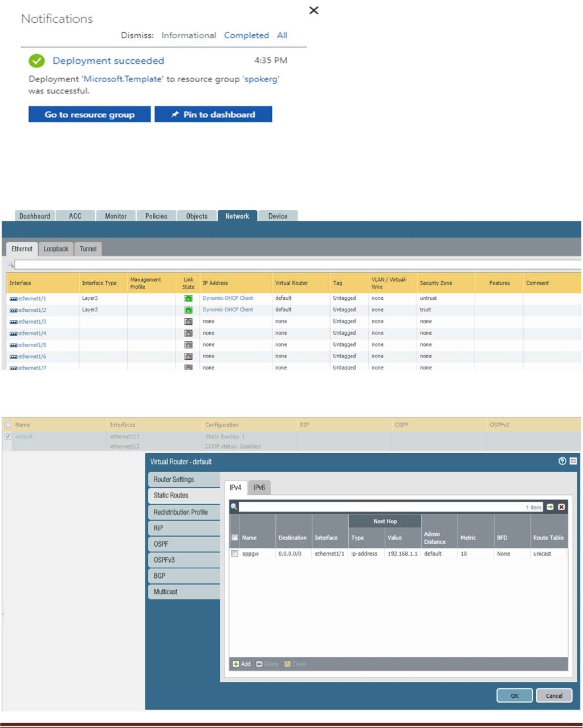Image resolution: width=583 pixels, height=728 pixels.
Task: Toggle the select-all virtual routers checkbox
Action: pyautogui.click(x=8, y=425)
